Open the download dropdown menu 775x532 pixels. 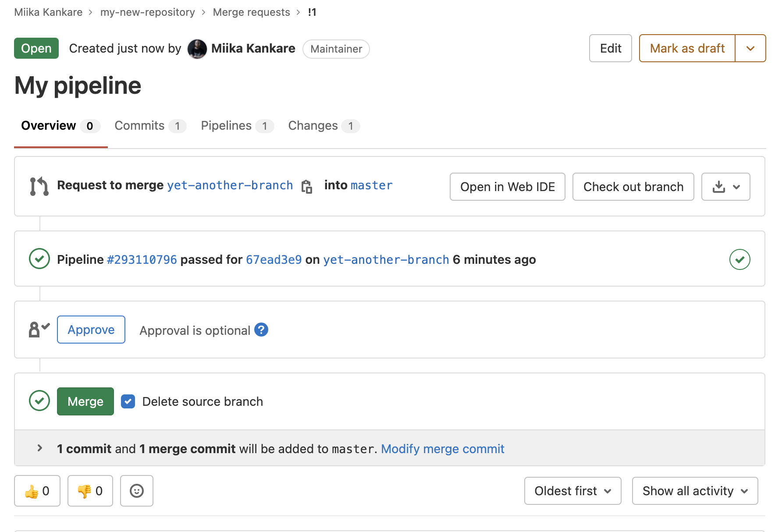[x=725, y=187]
